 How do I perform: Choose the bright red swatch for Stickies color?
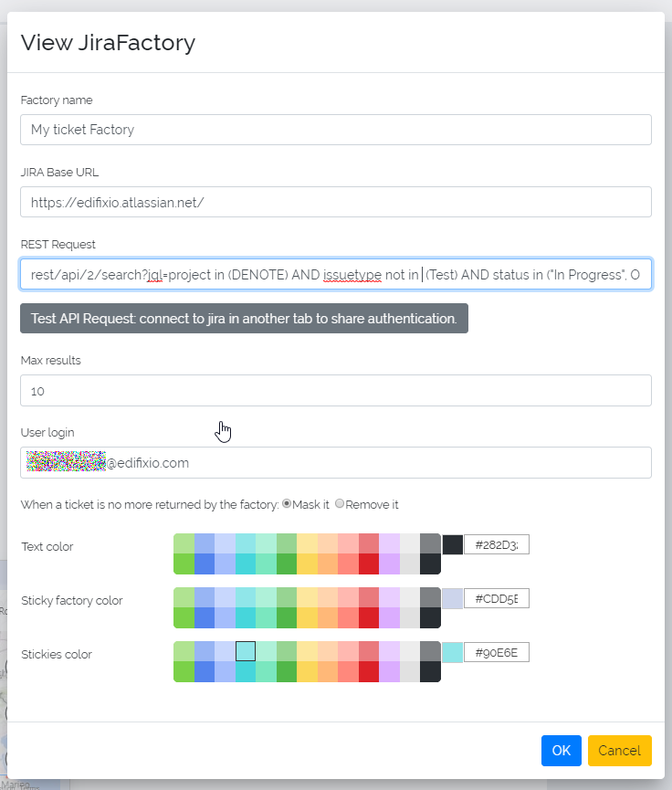[x=369, y=671]
